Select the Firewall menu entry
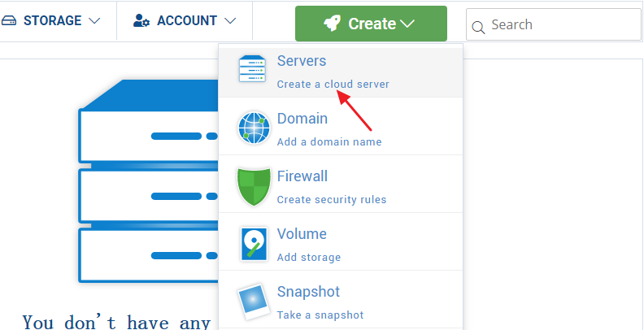This screenshot has width=644, height=330. pyautogui.click(x=302, y=176)
